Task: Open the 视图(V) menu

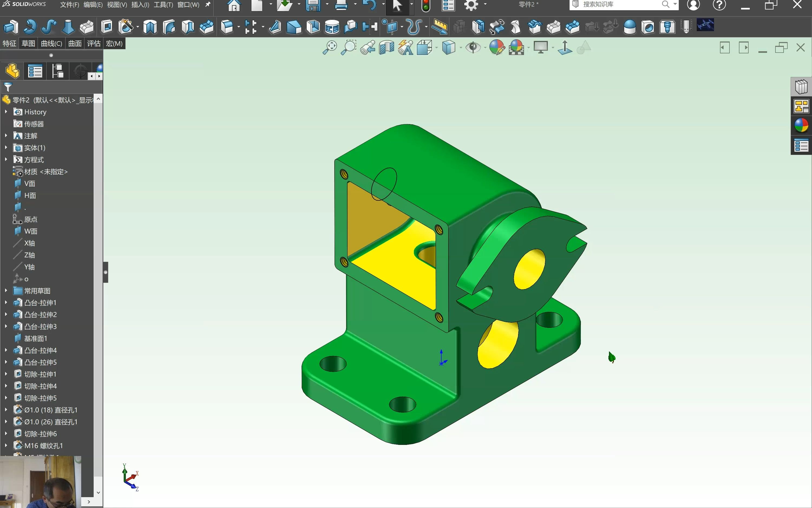Action: 117,5
